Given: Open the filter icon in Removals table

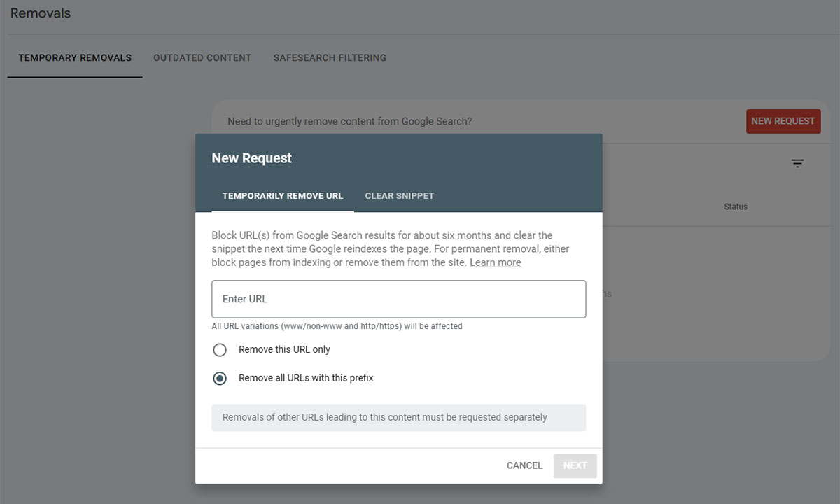Looking at the screenshot, I should click(x=797, y=164).
